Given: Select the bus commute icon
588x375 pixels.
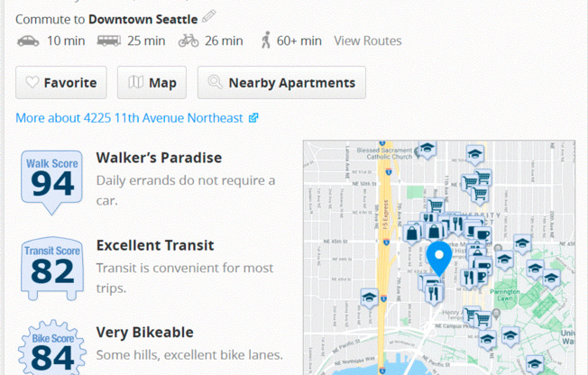Looking at the screenshot, I should (x=108, y=41).
